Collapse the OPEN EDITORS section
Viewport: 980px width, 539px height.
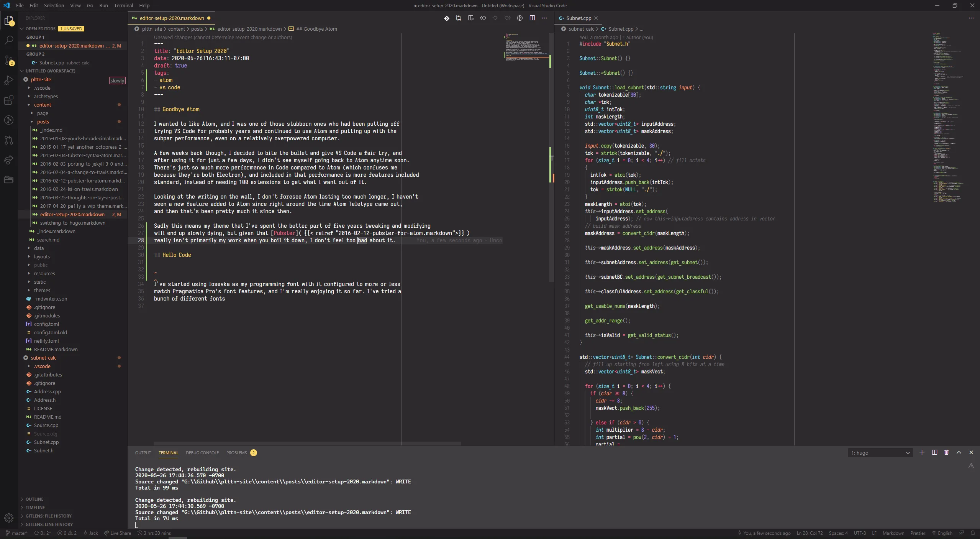pyautogui.click(x=40, y=29)
